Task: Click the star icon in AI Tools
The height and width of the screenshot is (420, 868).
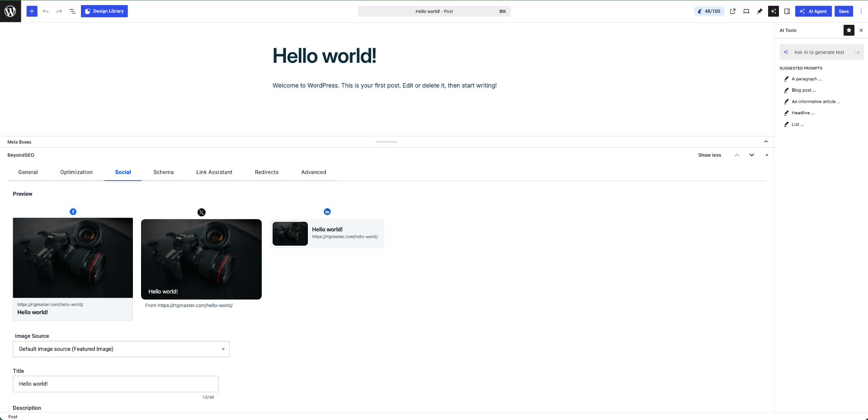Action: [849, 30]
